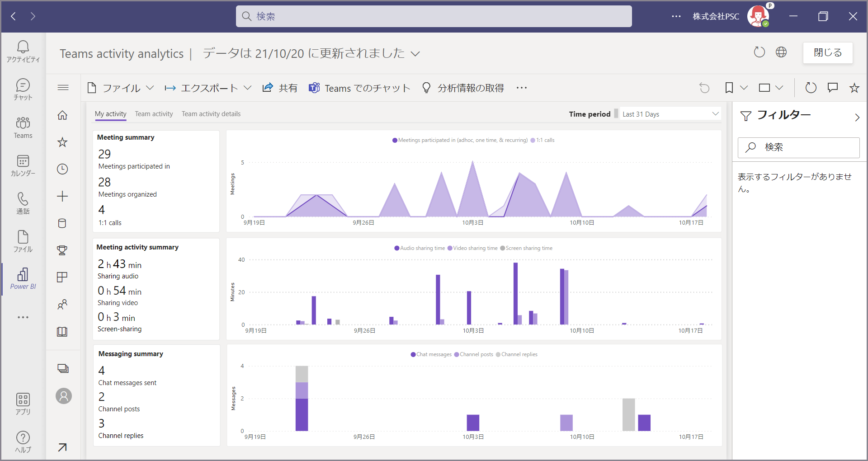The width and height of the screenshot is (868, 461).
Task: Click the 共有 share button
Action: 280,88
